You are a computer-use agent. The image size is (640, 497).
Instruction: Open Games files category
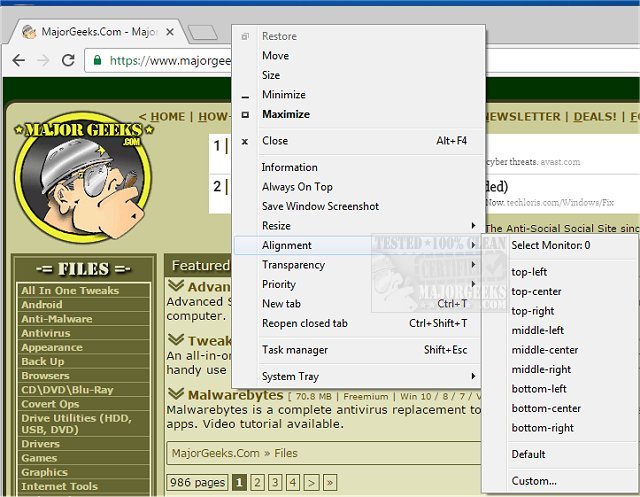click(x=83, y=458)
